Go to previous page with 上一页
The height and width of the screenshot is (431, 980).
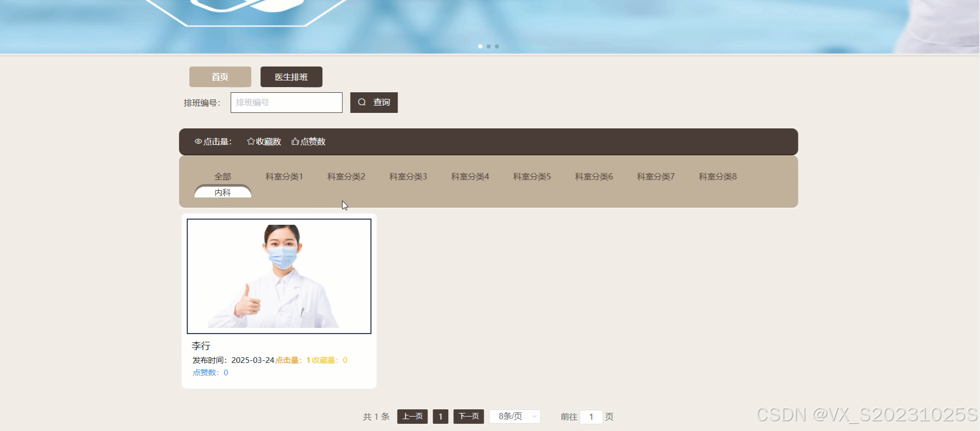tap(412, 416)
